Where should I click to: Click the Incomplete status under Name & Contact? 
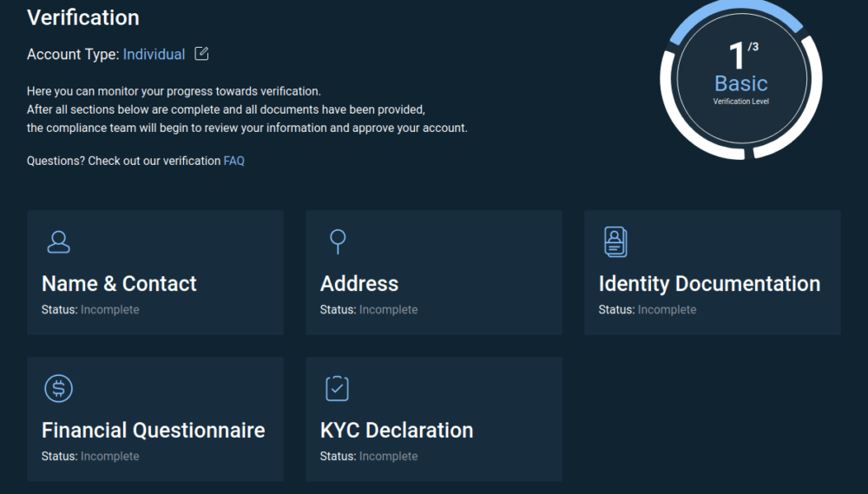[x=109, y=310]
